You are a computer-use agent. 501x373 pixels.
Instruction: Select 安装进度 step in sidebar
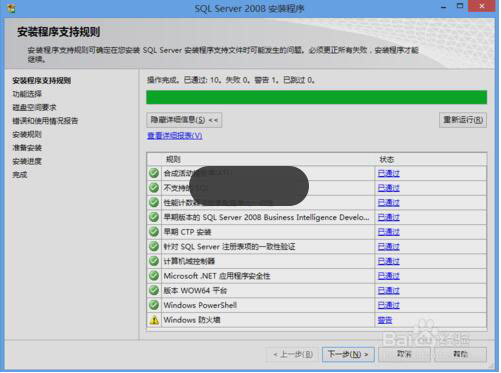tap(27, 161)
